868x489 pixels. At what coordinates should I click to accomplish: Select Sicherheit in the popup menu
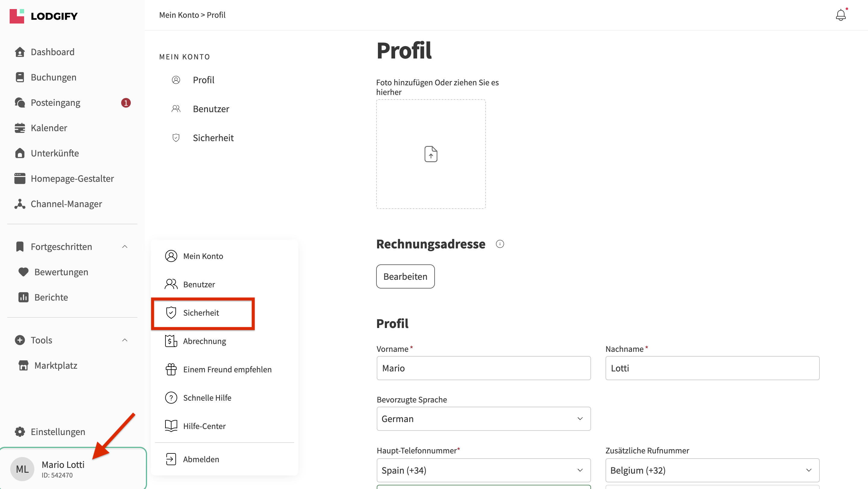point(201,313)
